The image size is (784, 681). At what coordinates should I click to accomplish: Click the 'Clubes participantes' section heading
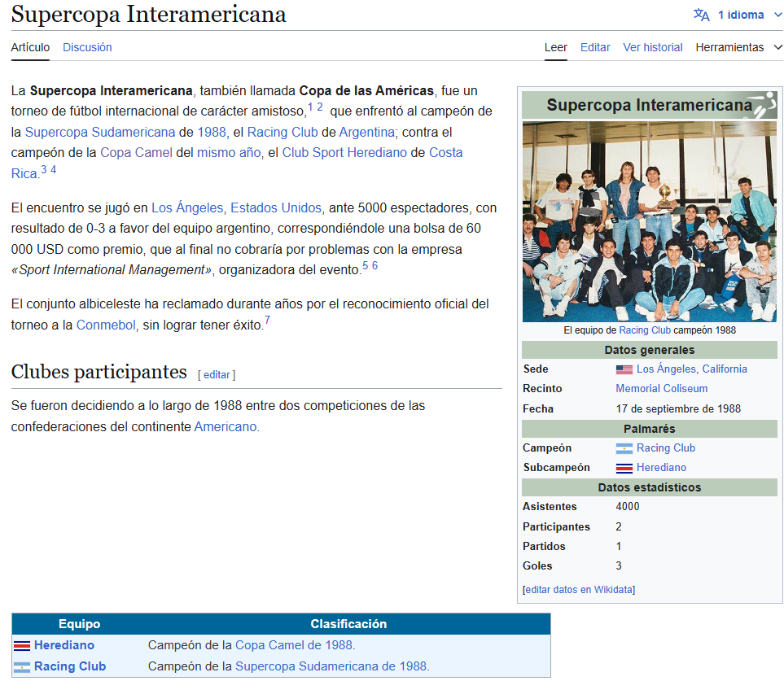click(99, 372)
